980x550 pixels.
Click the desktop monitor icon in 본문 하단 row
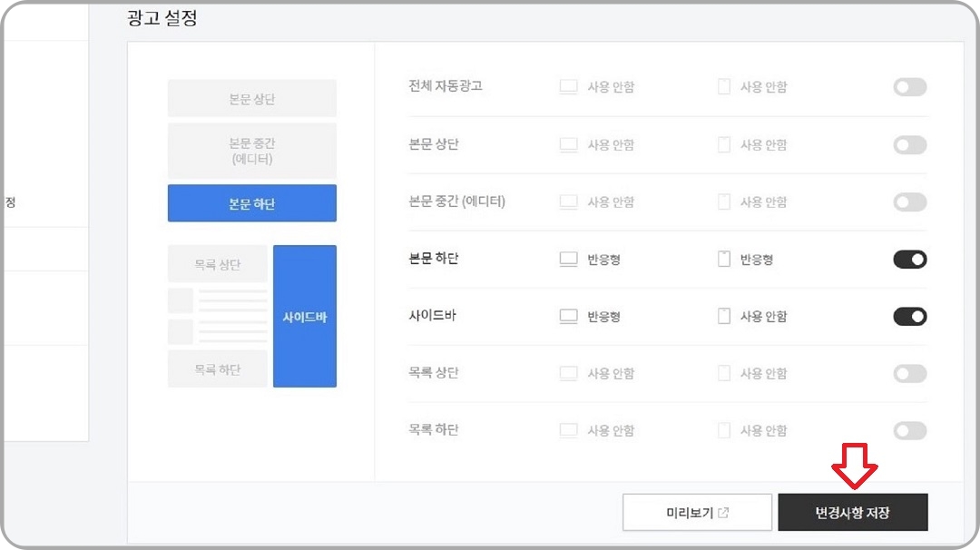(x=568, y=259)
